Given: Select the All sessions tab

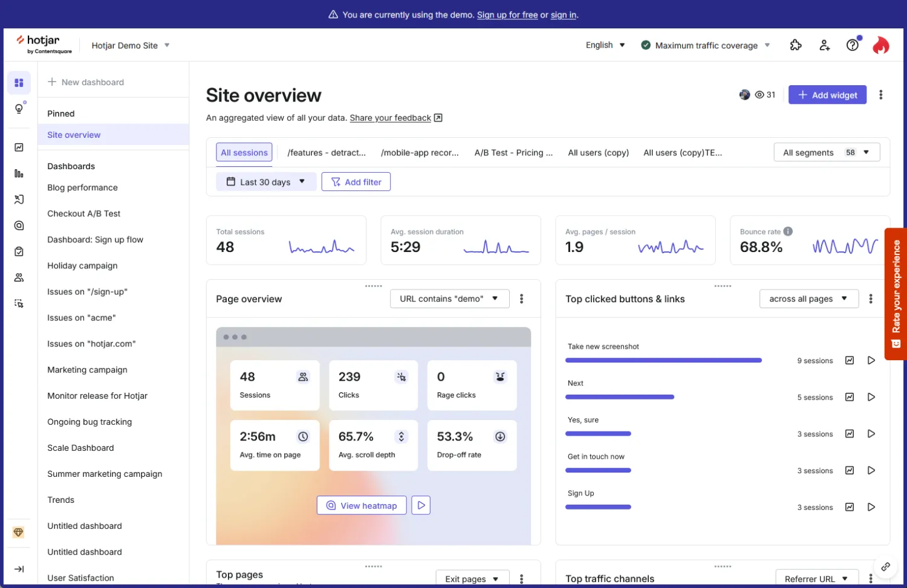Looking at the screenshot, I should (244, 152).
